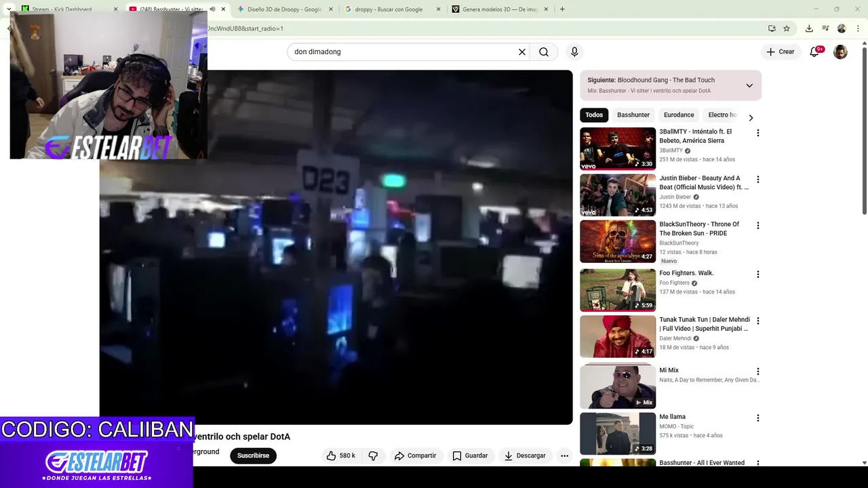The width and height of the screenshot is (868, 488).
Task: Open the Justin Bieber Beauty And A Beat thumbnail
Action: pyautogui.click(x=618, y=195)
